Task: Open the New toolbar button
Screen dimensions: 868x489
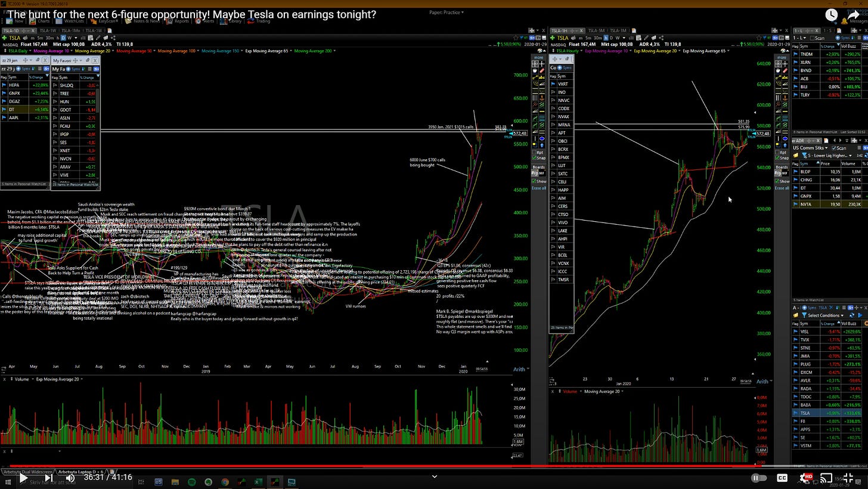Action: click(x=15, y=21)
